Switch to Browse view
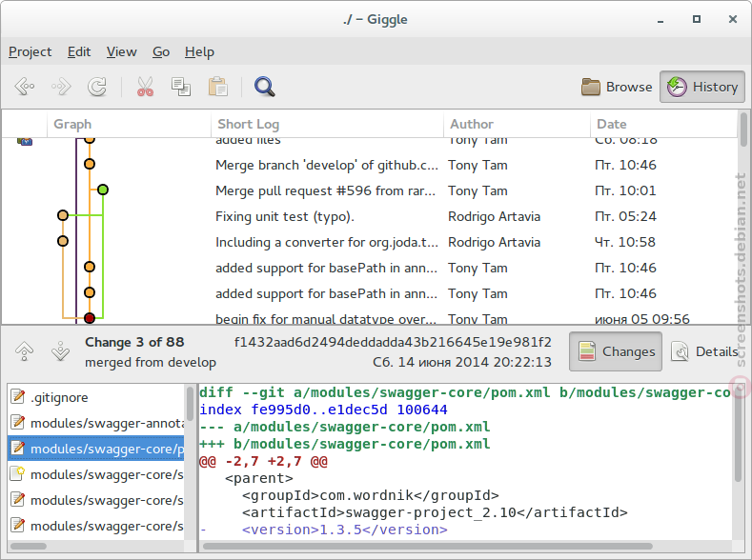Screen dimensions: 752x560 coord(617,87)
